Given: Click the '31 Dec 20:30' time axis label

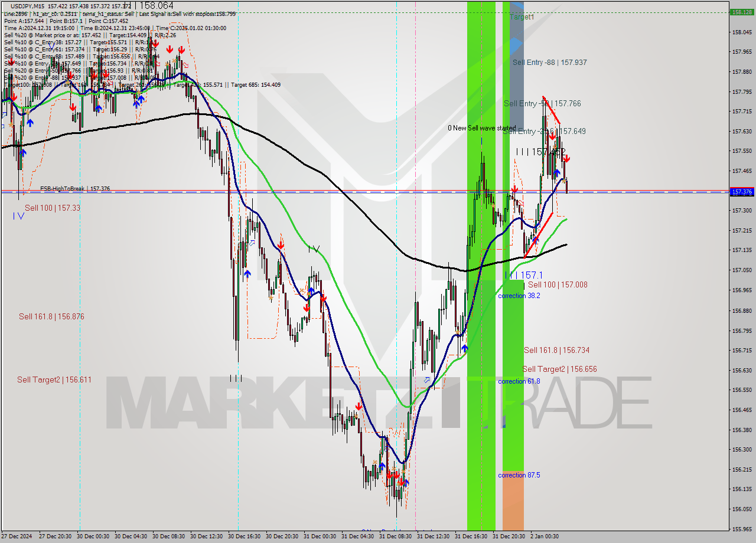Looking at the screenshot, I should pyautogui.click(x=509, y=537).
